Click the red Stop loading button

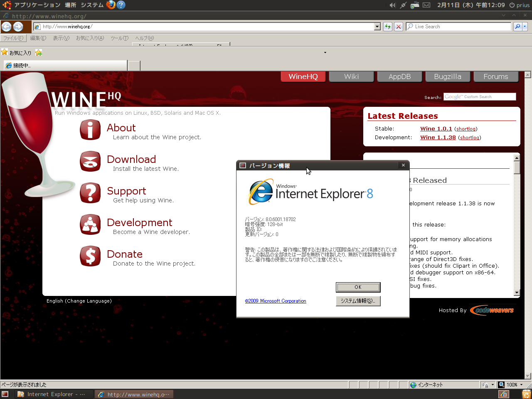click(399, 27)
